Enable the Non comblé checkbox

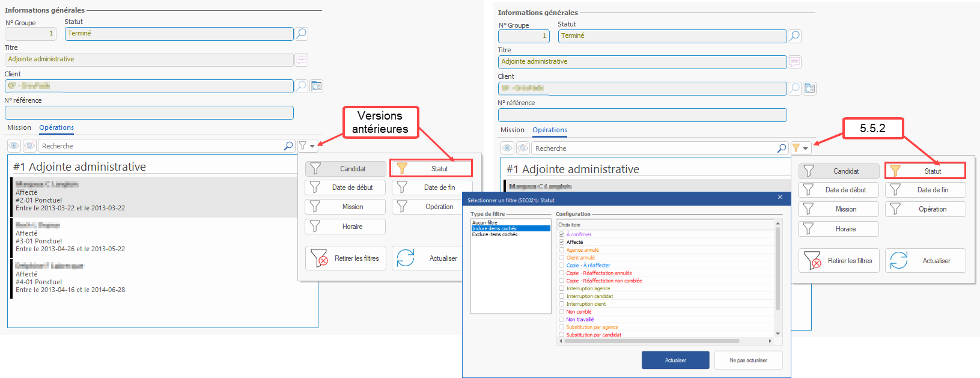(x=562, y=312)
